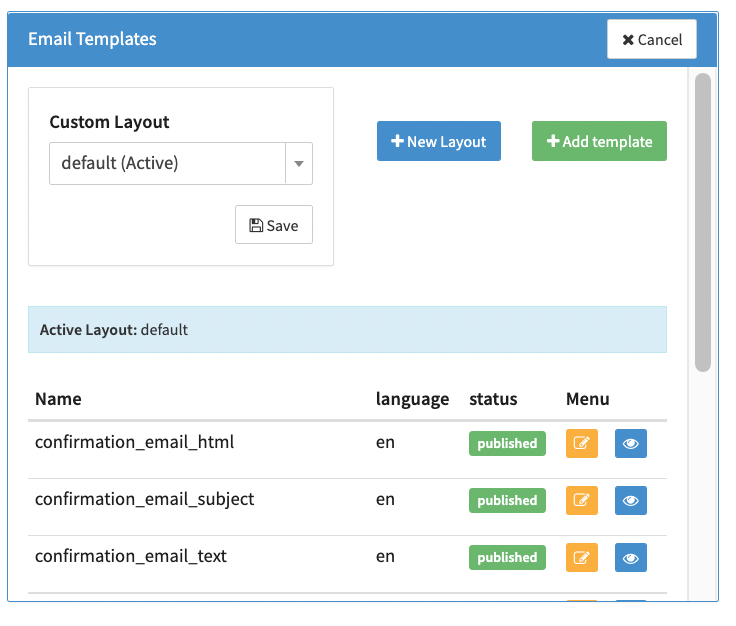
Task: Save the custom layout selection
Action: (274, 225)
